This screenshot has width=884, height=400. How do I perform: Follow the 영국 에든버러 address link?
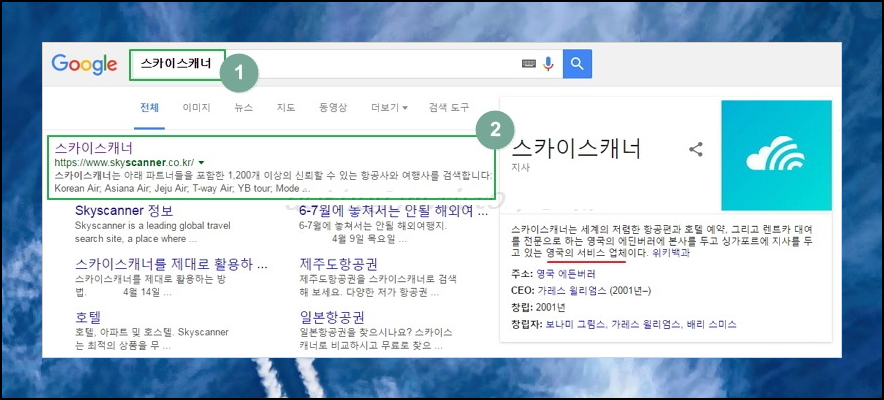pyautogui.click(x=565, y=274)
